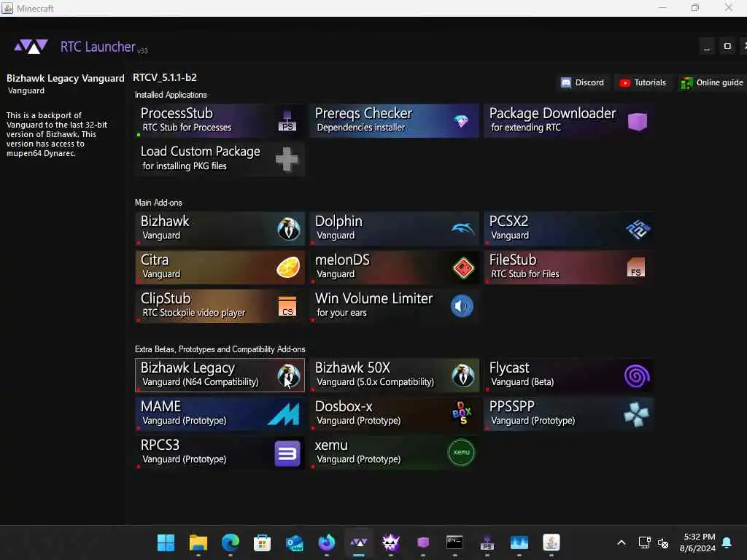Open Microsoft Edge from taskbar
This screenshot has width=747, height=560.
click(x=231, y=542)
